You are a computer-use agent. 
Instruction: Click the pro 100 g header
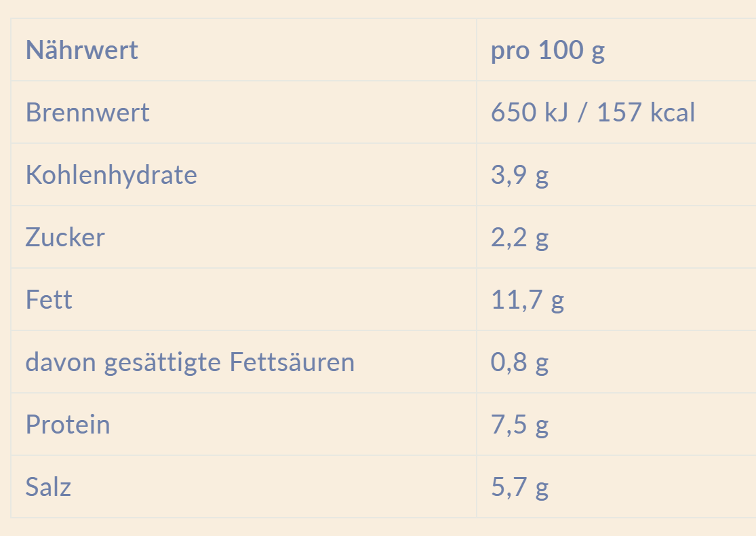pos(548,50)
